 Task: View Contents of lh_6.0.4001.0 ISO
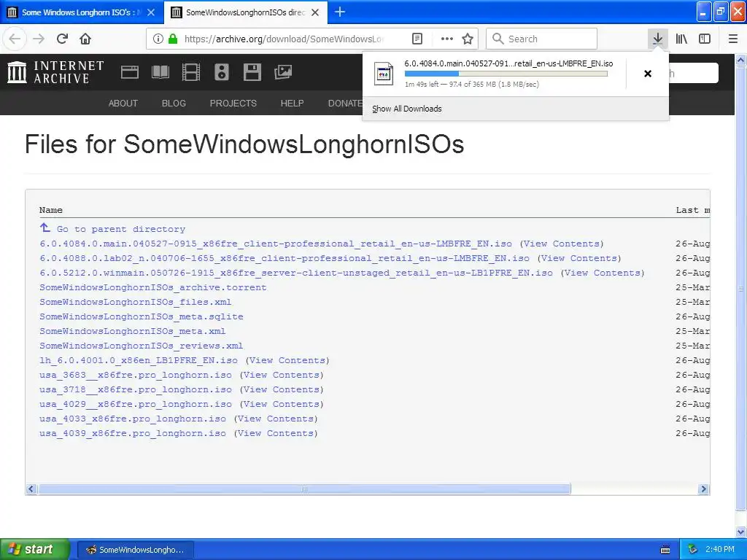287,360
